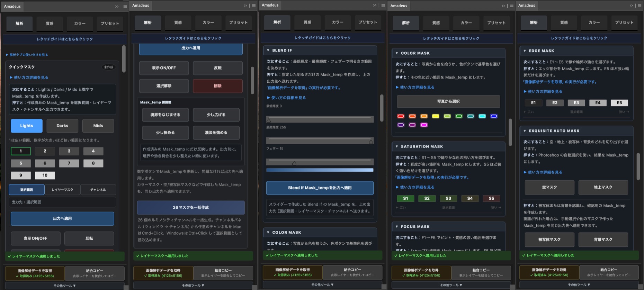Click レタッチガイドはこちらをクリック in EDGE MASK panel
Viewport: 644px width, 290px height.
(x=579, y=38)
